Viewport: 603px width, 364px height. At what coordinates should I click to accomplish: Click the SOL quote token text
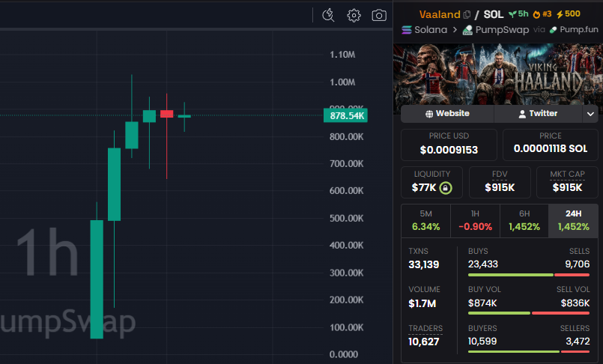click(494, 15)
